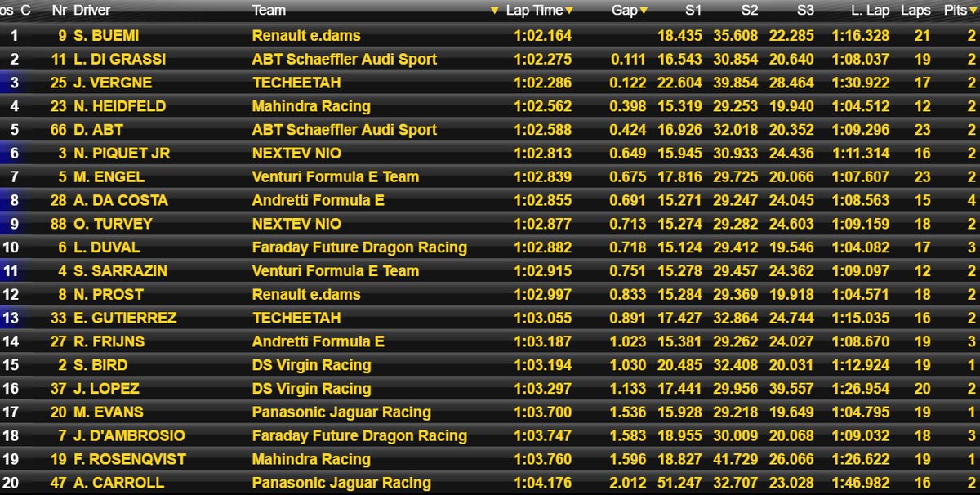Image resolution: width=980 pixels, height=495 pixels.
Task: Click D'Ambrosio's lap time 1:03.747
Action: (x=543, y=436)
